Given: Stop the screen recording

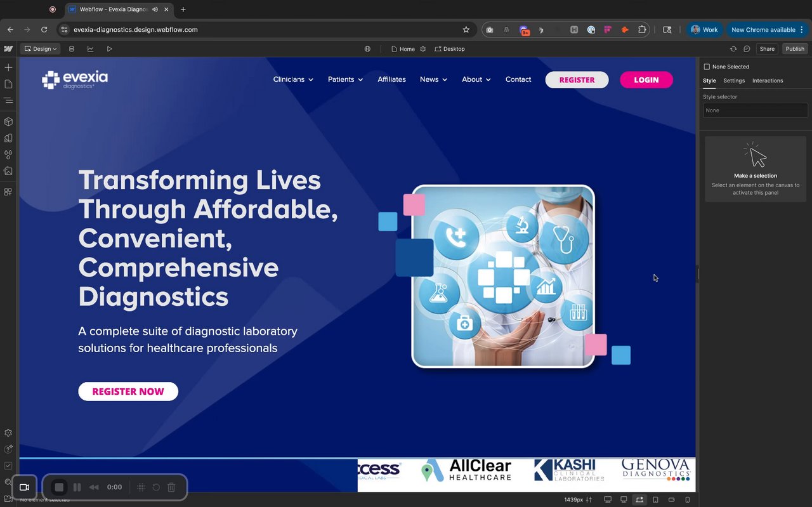Looking at the screenshot, I should click(x=59, y=487).
